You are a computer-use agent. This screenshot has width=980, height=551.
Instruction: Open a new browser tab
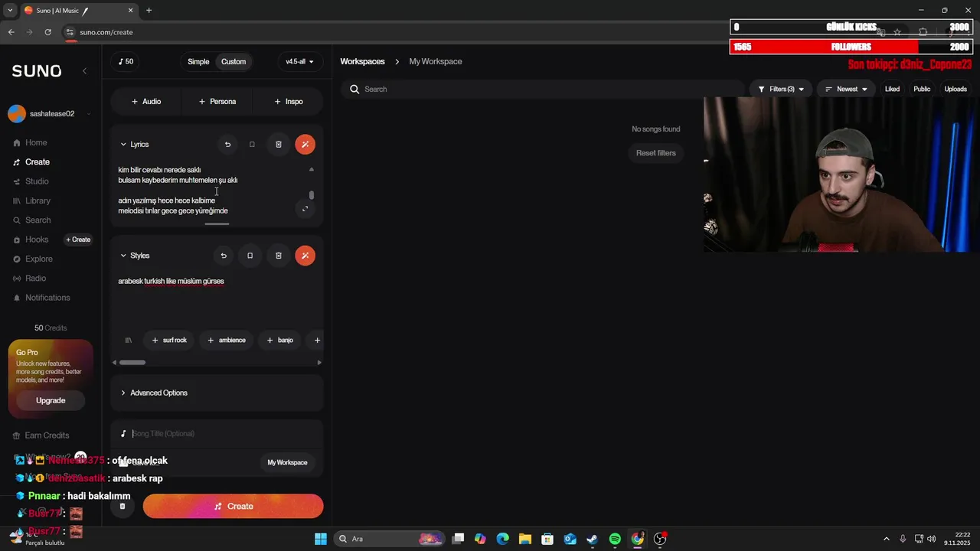(x=149, y=10)
